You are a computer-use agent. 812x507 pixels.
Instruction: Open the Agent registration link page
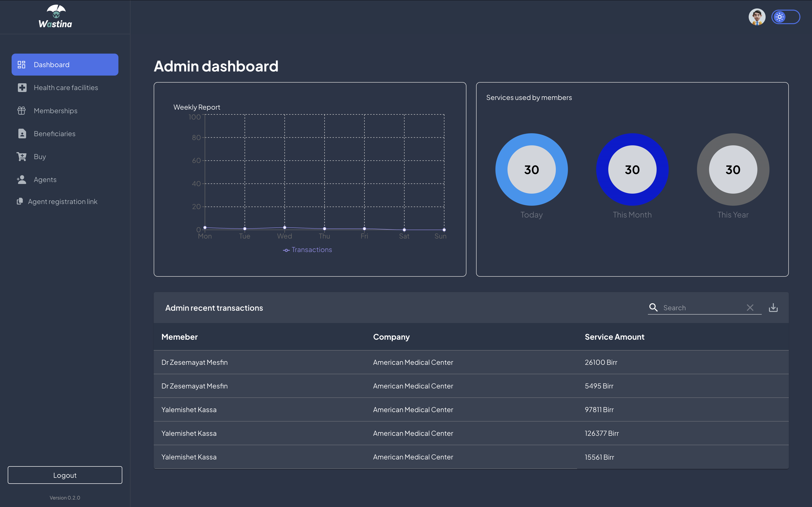tap(62, 201)
